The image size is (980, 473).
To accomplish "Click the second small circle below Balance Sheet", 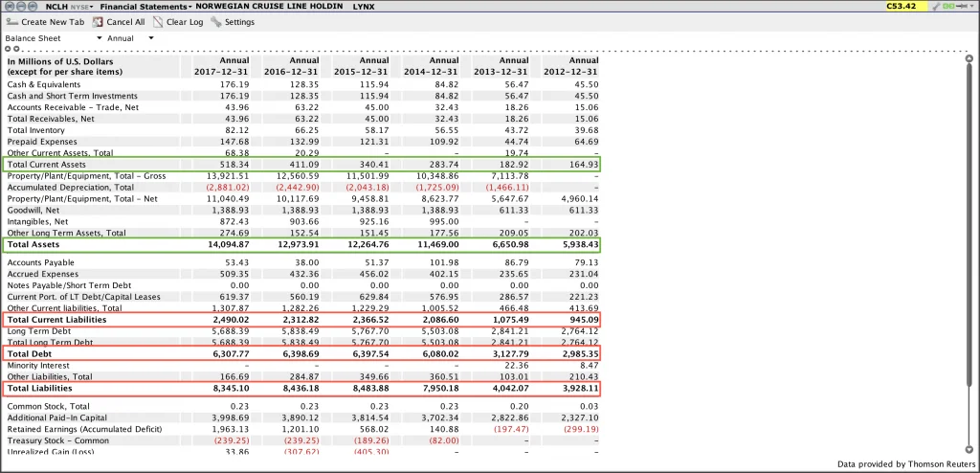I will point(15,48).
